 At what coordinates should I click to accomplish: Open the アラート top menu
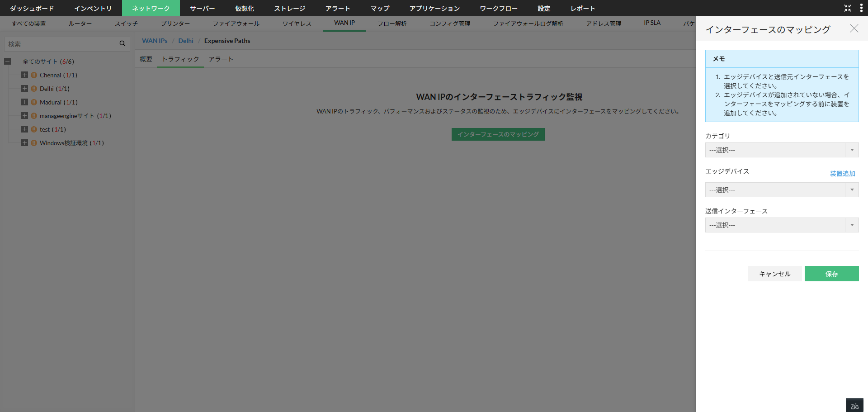pos(338,8)
